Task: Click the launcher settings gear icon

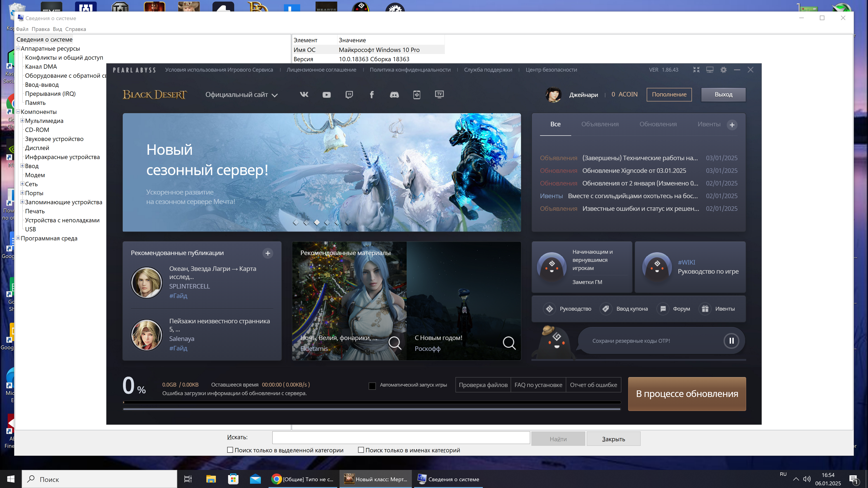Action: point(723,70)
